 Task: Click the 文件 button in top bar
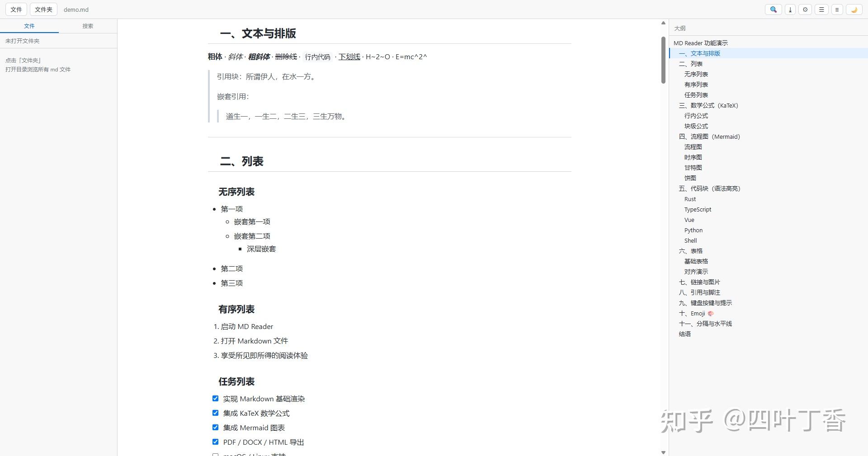16,9
